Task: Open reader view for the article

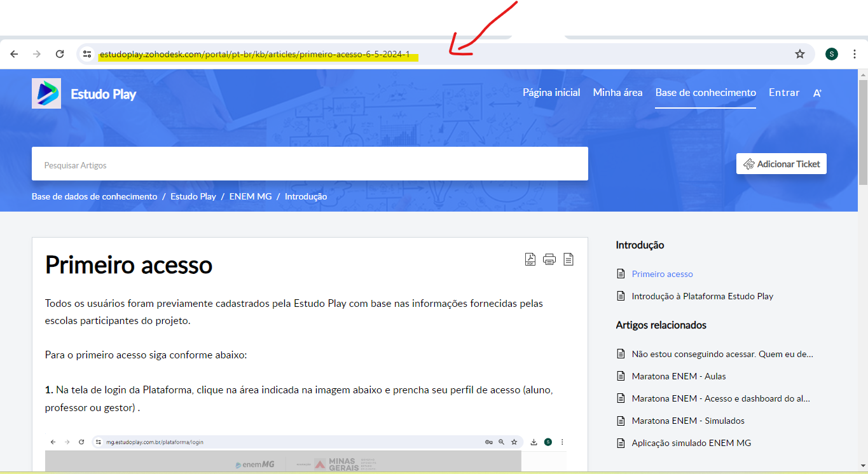Action: coord(568,259)
